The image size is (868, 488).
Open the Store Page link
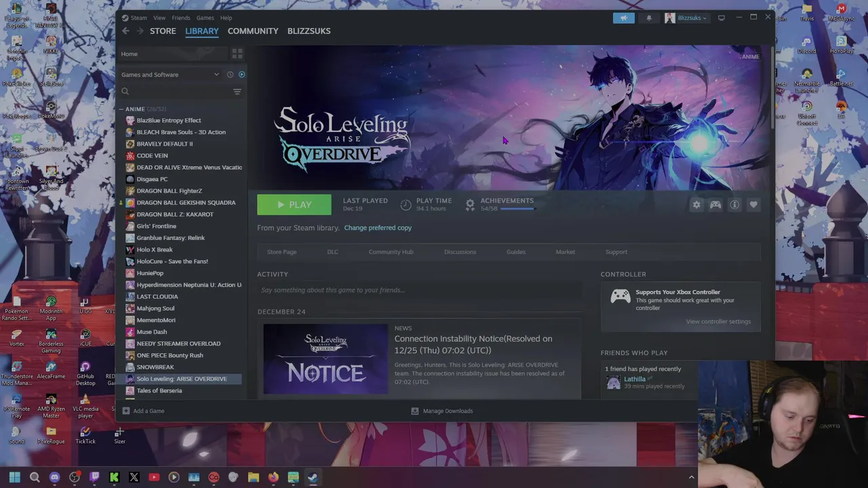(x=281, y=252)
